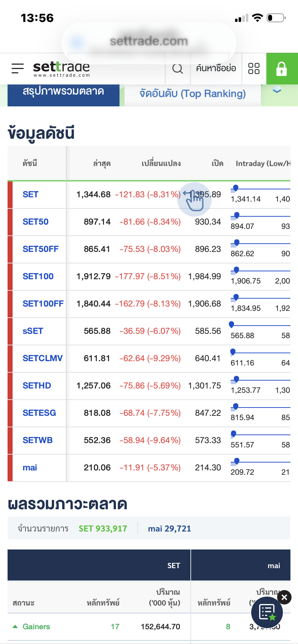Select the Gainers status row
This screenshot has width=298, height=644.
click(x=36, y=627)
